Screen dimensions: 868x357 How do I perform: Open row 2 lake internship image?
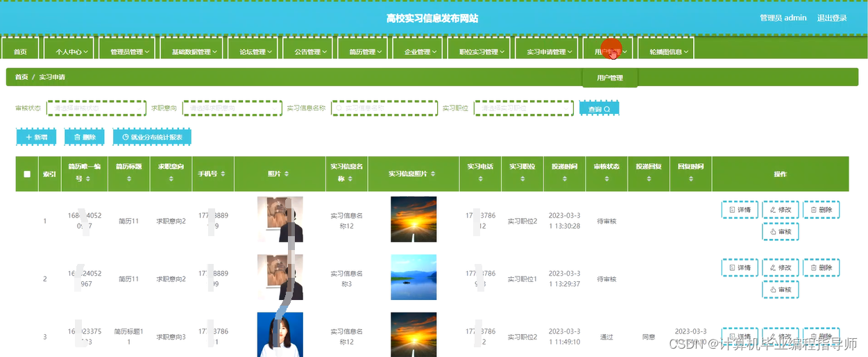[414, 277]
